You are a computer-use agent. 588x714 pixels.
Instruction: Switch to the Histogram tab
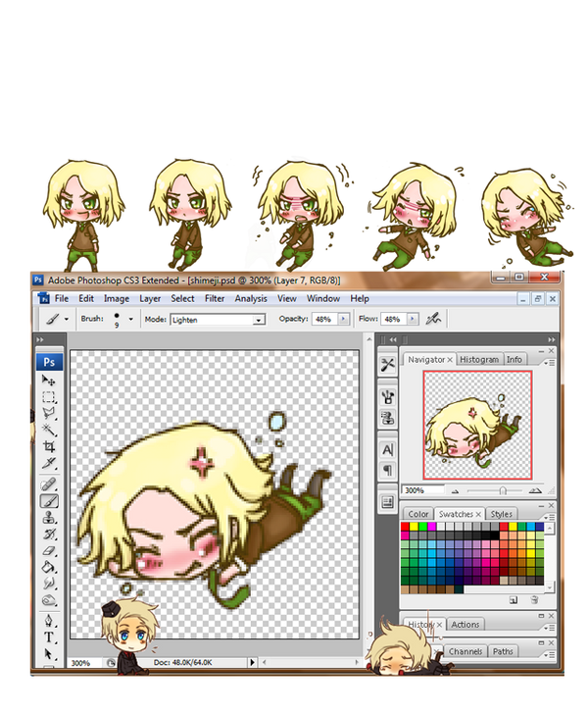479,359
